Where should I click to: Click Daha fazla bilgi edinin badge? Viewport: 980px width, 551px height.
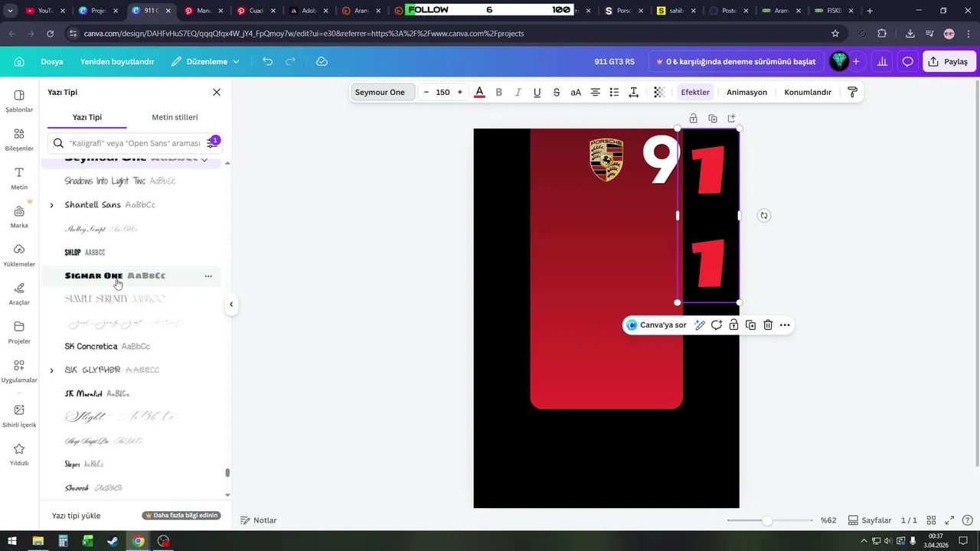[x=181, y=516]
